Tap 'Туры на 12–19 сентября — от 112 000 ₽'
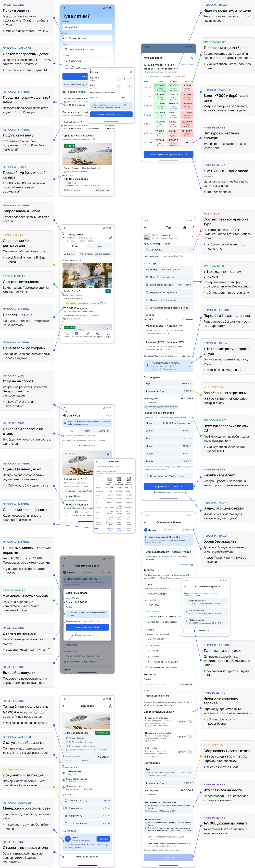Screen dimensions: 255x868 pos(168,155)
